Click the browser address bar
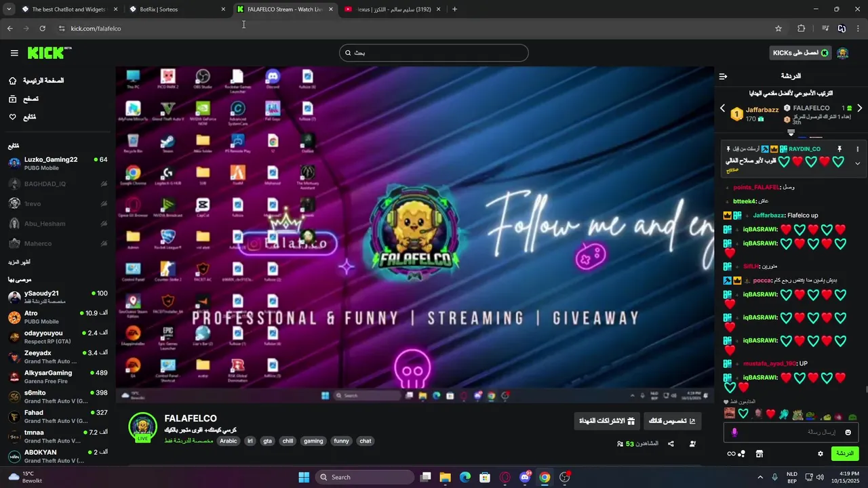 [412, 28]
